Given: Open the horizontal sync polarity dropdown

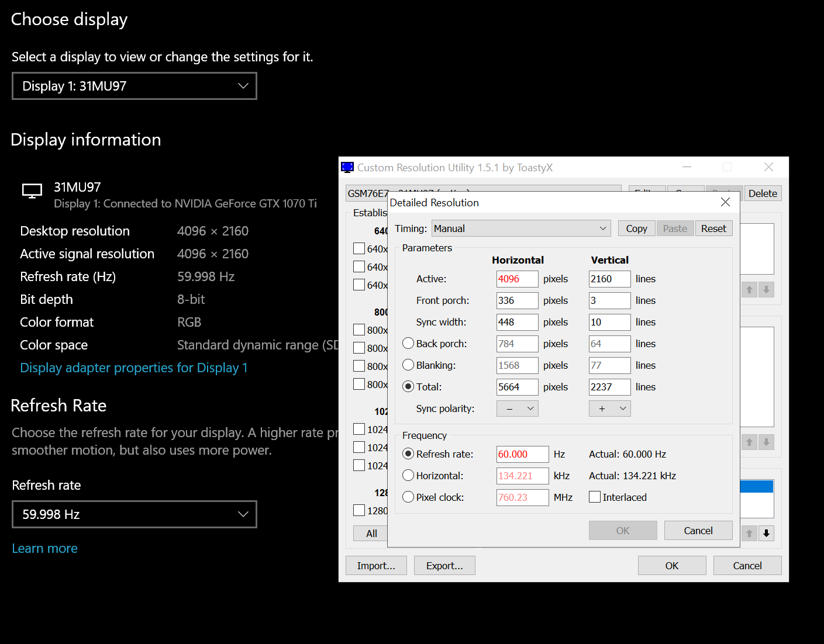Looking at the screenshot, I should click(517, 408).
